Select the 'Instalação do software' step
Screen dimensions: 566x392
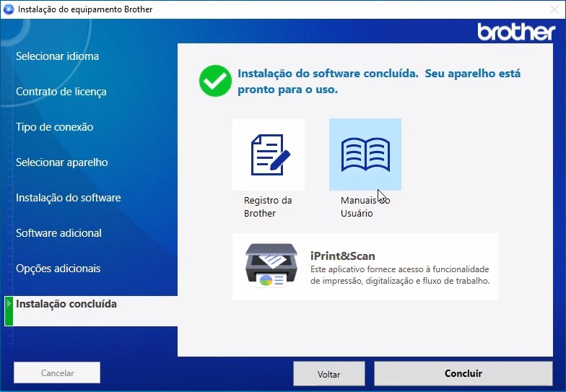tap(68, 198)
